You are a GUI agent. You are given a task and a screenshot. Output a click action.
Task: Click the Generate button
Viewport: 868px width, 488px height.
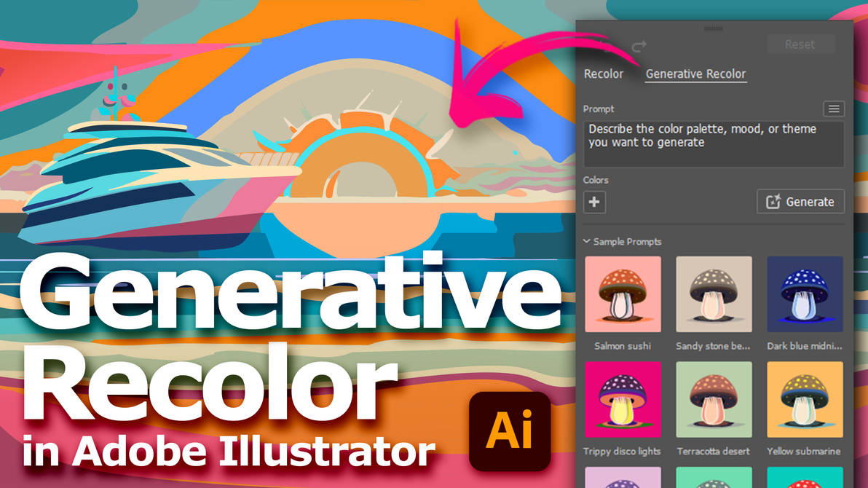(x=800, y=202)
